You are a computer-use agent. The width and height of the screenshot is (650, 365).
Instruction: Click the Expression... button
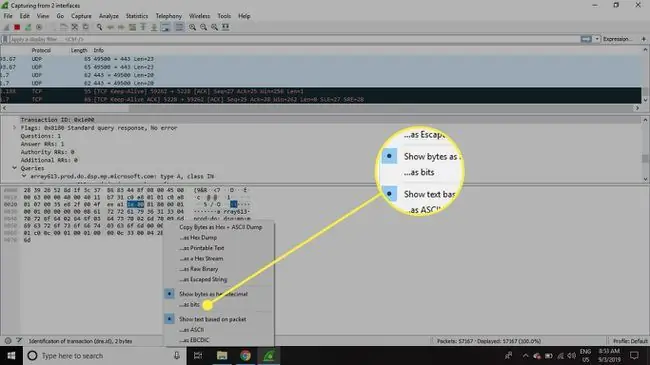(617, 39)
